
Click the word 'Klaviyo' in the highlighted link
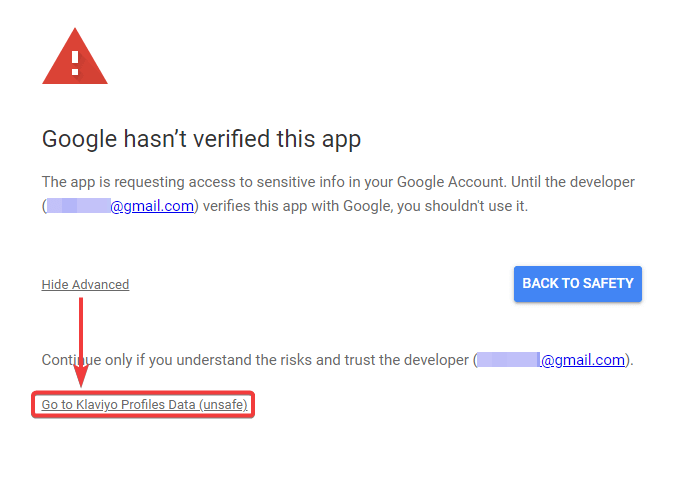pyautogui.click(x=97, y=405)
